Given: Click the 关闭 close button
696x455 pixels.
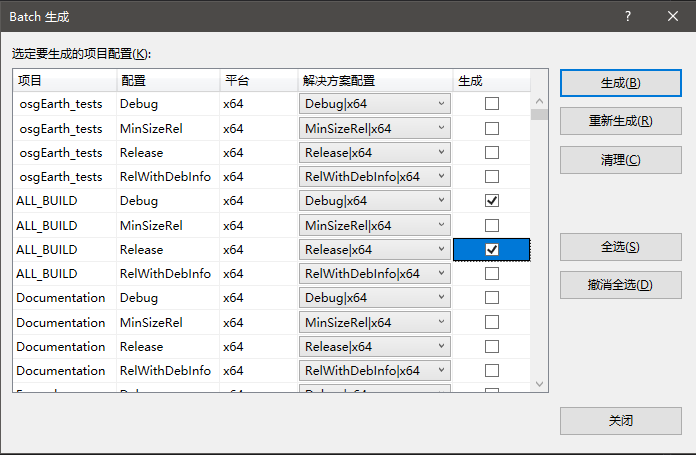Looking at the screenshot, I should tap(620, 421).
